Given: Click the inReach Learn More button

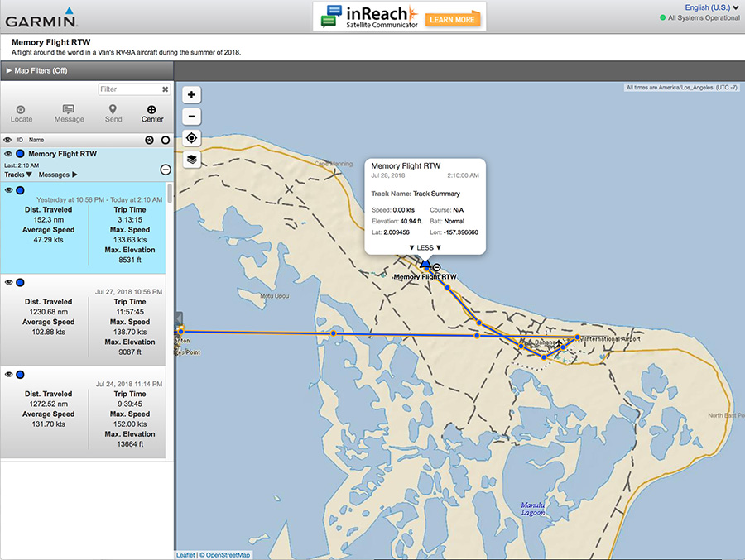Looking at the screenshot, I should (453, 19).
